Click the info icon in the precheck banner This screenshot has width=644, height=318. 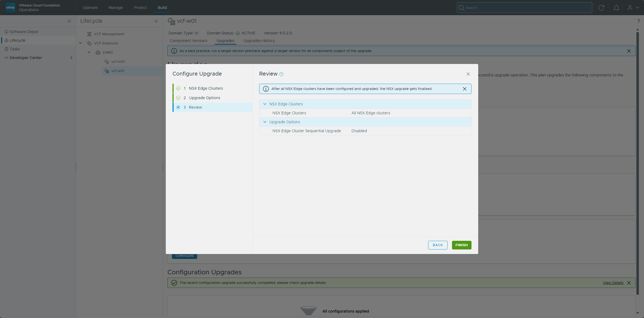(x=174, y=51)
